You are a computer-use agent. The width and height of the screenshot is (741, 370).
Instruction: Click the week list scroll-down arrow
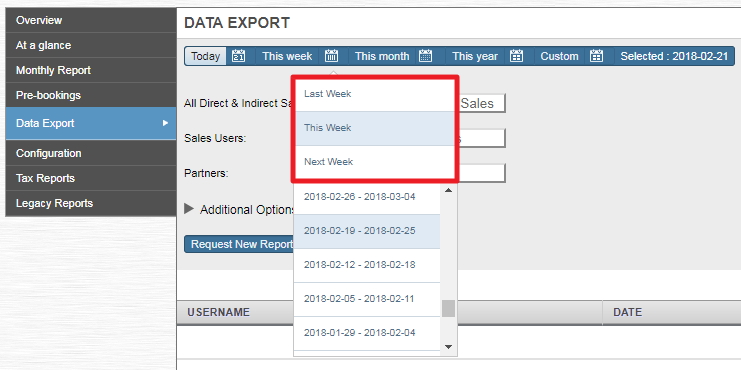coord(448,347)
